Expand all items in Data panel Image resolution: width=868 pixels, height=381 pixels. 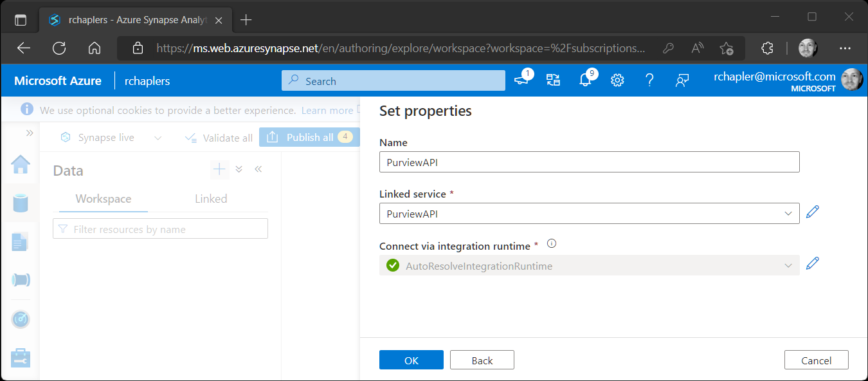pyautogui.click(x=239, y=169)
